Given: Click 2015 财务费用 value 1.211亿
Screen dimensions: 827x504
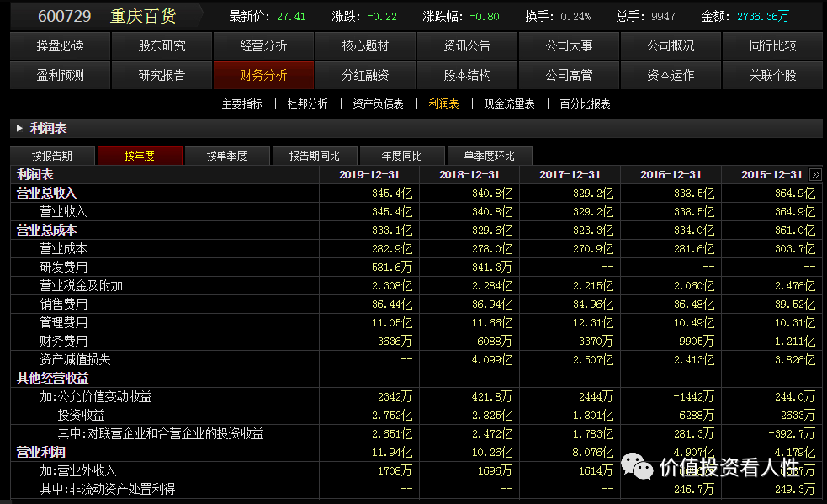Looking at the screenshot, I should (x=795, y=341).
